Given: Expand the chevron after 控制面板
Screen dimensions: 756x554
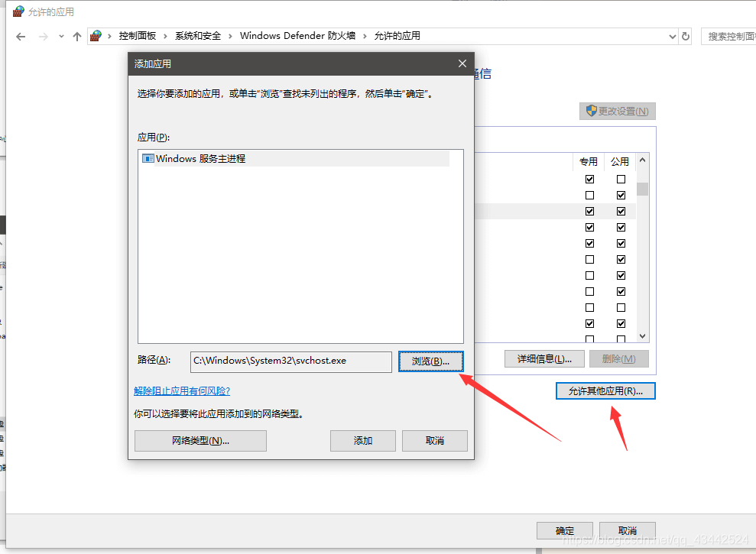Looking at the screenshot, I should point(165,36).
